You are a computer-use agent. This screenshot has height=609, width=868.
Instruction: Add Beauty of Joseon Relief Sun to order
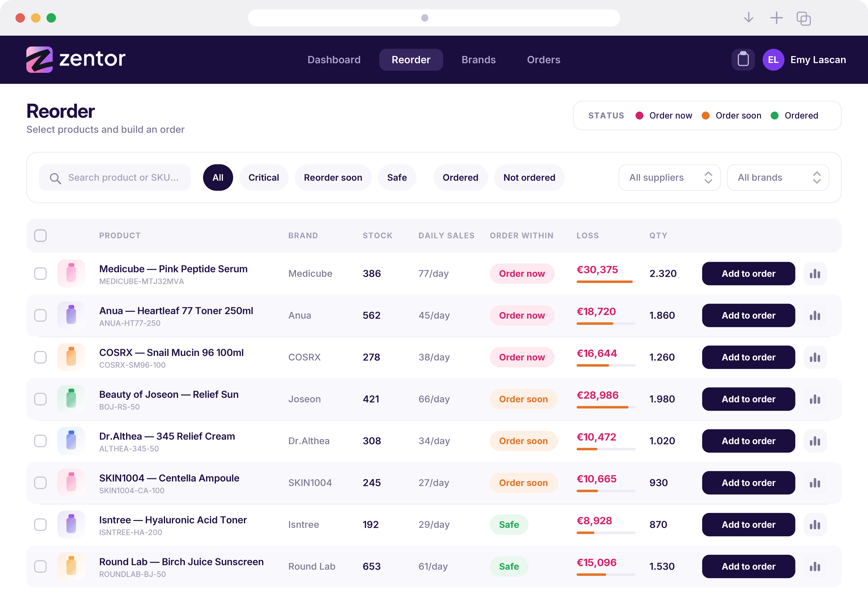(x=748, y=399)
